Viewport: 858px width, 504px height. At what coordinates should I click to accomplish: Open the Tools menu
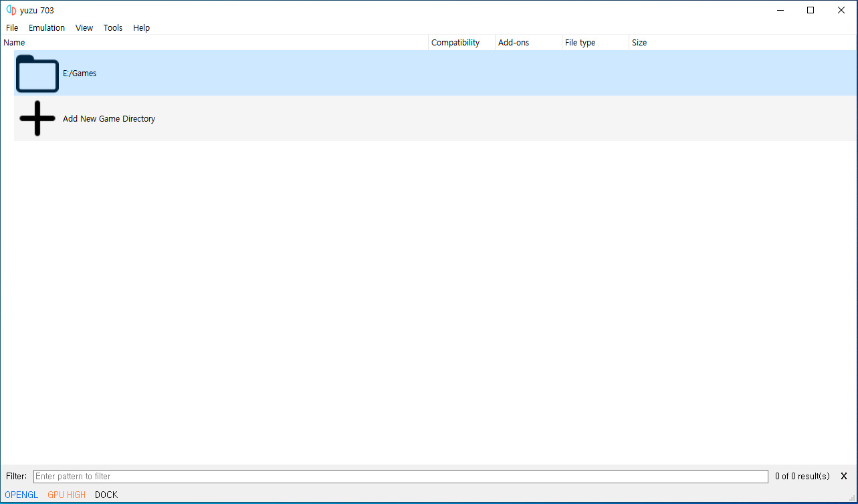[113, 28]
